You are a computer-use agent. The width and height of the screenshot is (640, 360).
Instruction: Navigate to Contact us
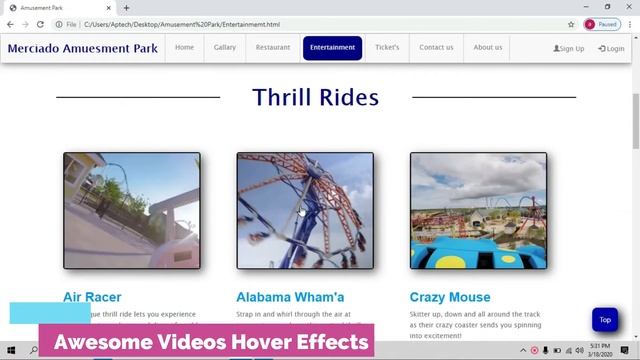(436, 47)
